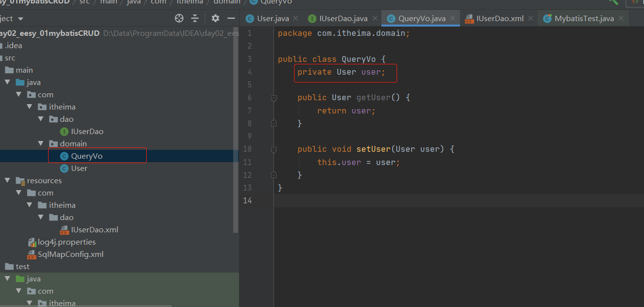This screenshot has width=644, height=307.
Task: Select the QueryVo class in project tree
Action: point(119,156)
